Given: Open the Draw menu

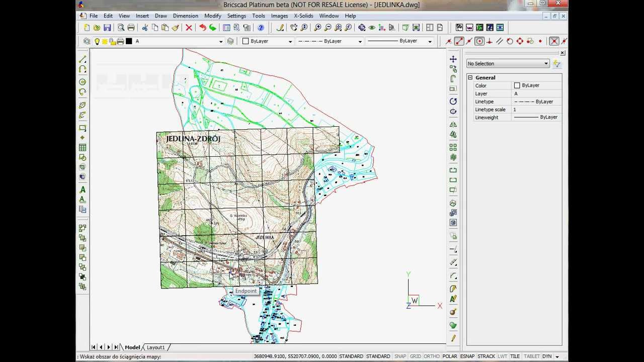Looking at the screenshot, I should click(161, 16).
